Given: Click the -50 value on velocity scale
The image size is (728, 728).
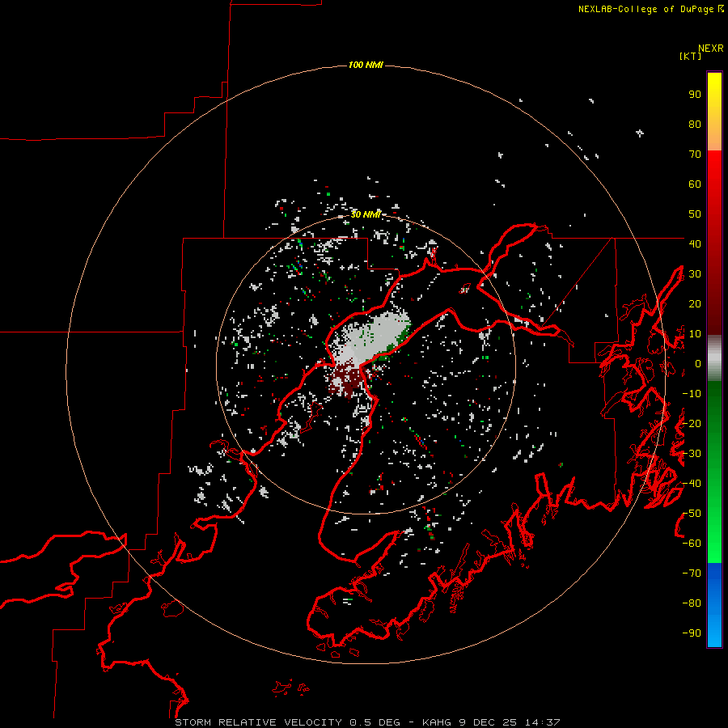Looking at the screenshot, I should pos(692,514).
